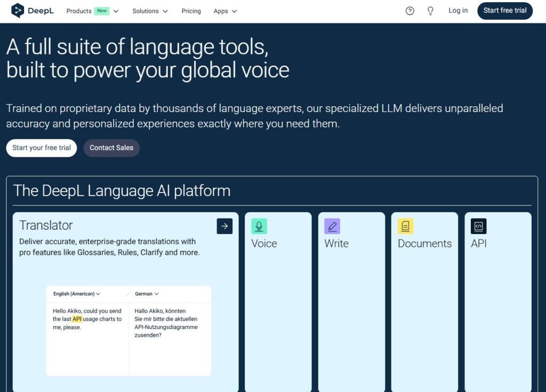This screenshot has width=546, height=392.
Task: Click the Start your free trial button
Action: (x=42, y=148)
